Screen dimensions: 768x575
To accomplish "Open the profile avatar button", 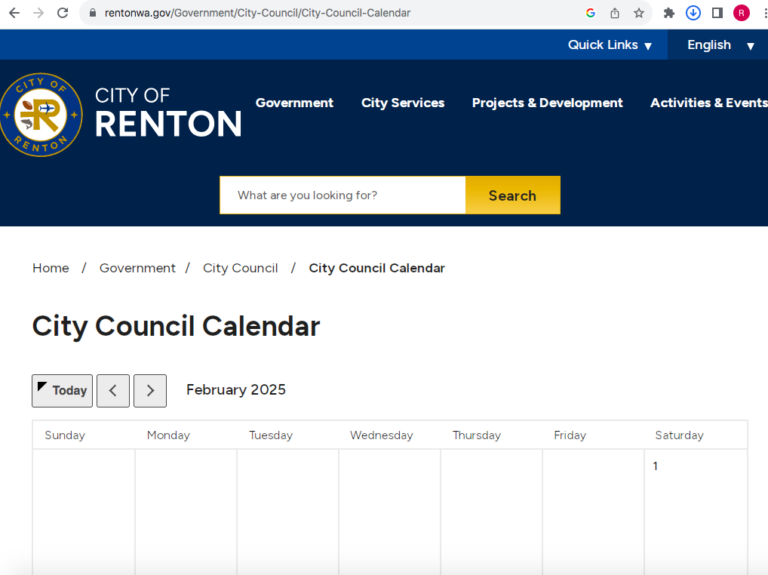I will pos(741,13).
